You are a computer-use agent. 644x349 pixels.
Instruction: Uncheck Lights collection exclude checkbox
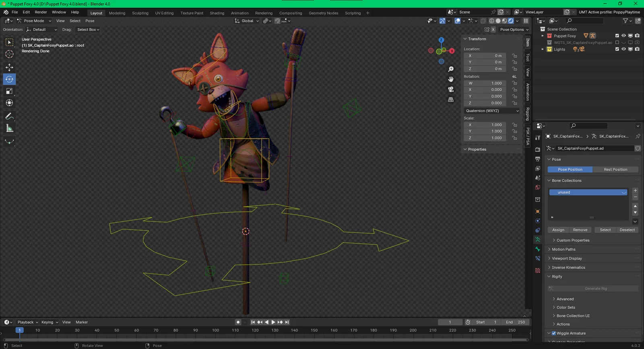click(x=617, y=49)
